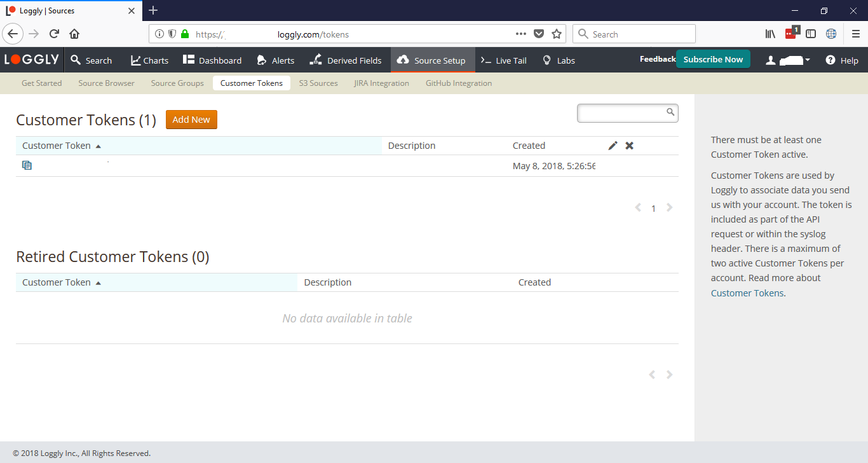Click the X remove icon in the tokens table
This screenshot has width=868, height=463.
pyautogui.click(x=629, y=146)
